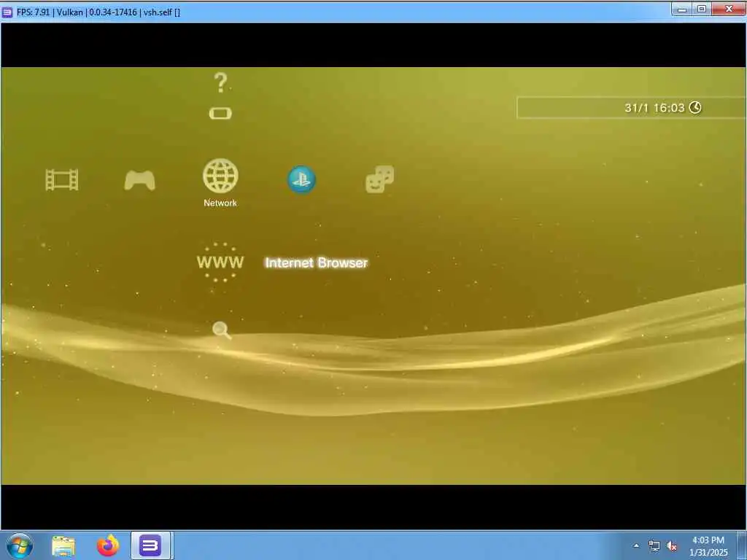Select the Network globe icon

tap(220, 176)
